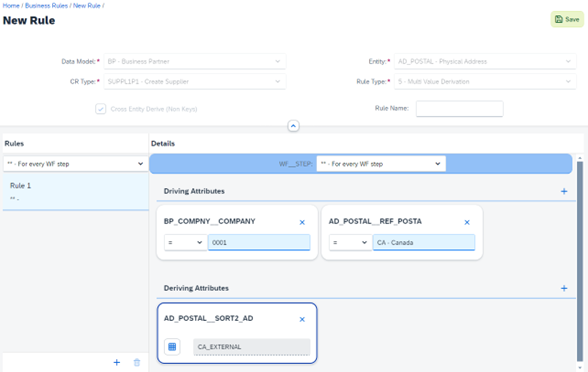Open Business Rules breadcrumb link
Viewport: 588px width, 372px height.
coord(46,6)
